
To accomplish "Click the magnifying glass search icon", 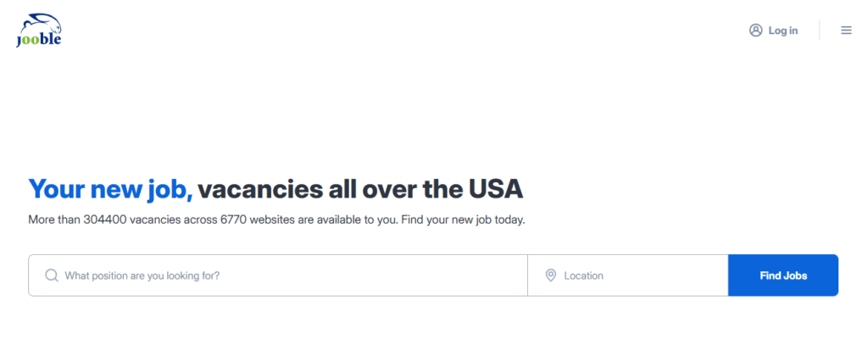I will coord(52,275).
